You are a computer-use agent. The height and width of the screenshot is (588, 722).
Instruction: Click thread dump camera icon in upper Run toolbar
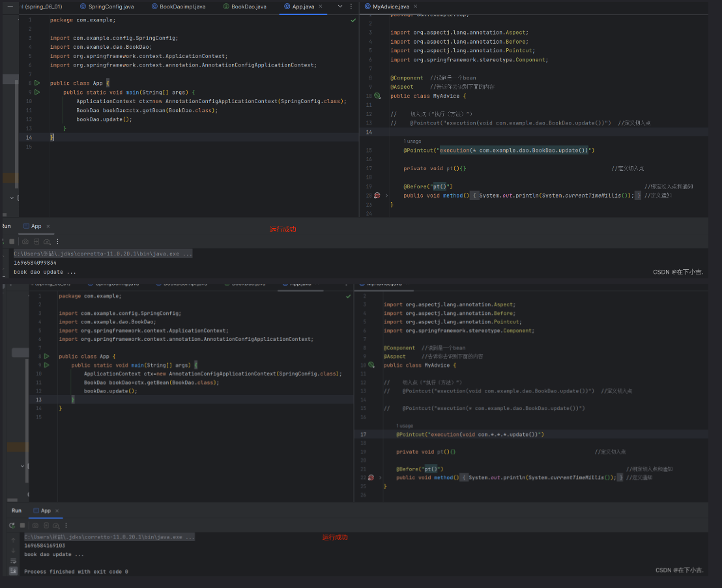coord(25,241)
